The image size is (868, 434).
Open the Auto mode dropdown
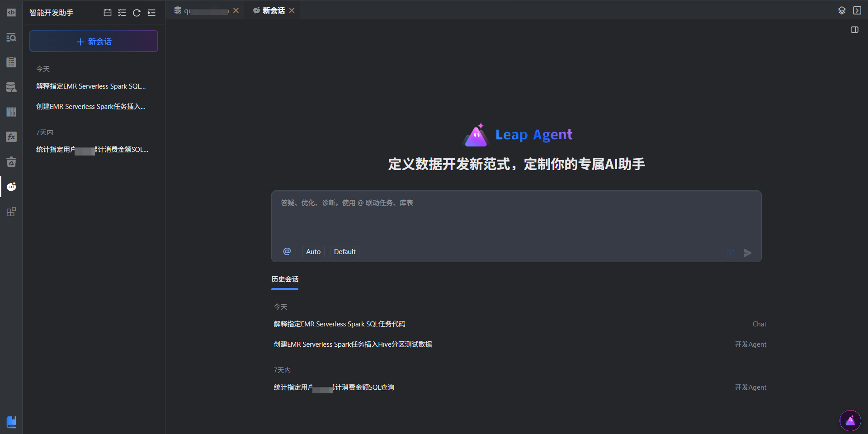pyautogui.click(x=313, y=252)
